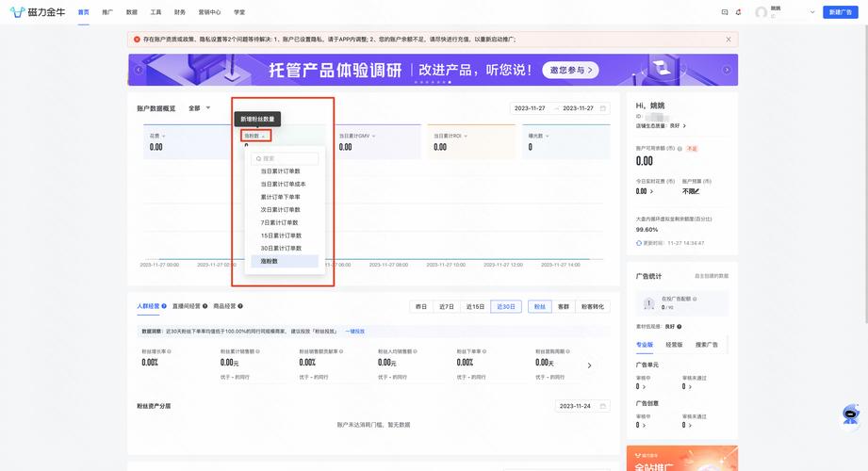The image size is (868, 471).
Task: Open the 曝光数 metric dropdown
Action: tap(539, 137)
